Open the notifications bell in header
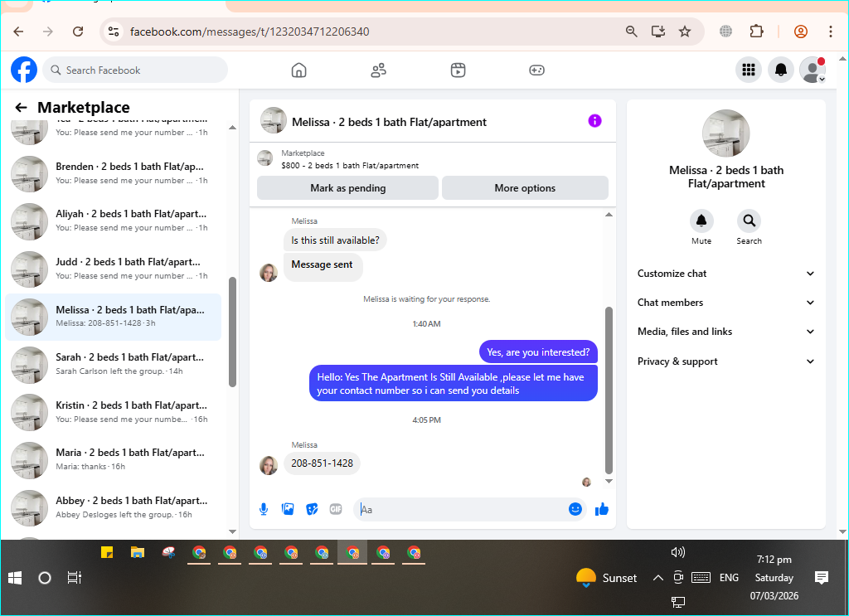 pyautogui.click(x=781, y=70)
